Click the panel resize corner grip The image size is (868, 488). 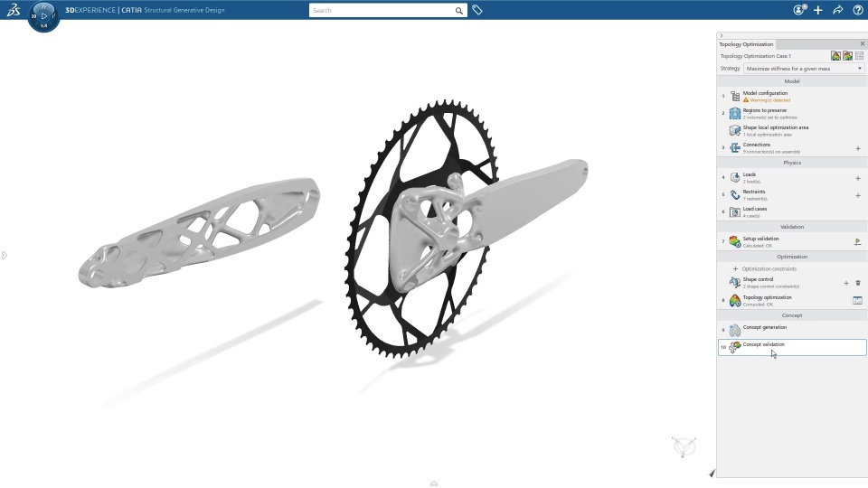click(x=712, y=473)
